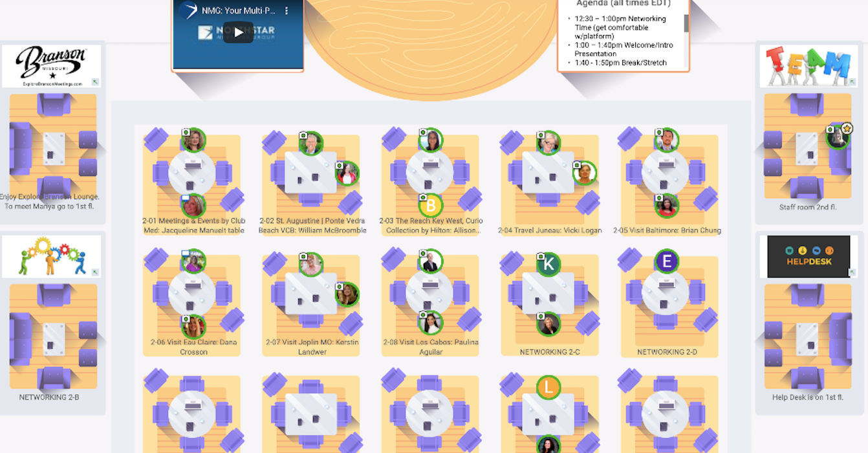
Task: Play the NMG Northstar video
Action: 239,32
